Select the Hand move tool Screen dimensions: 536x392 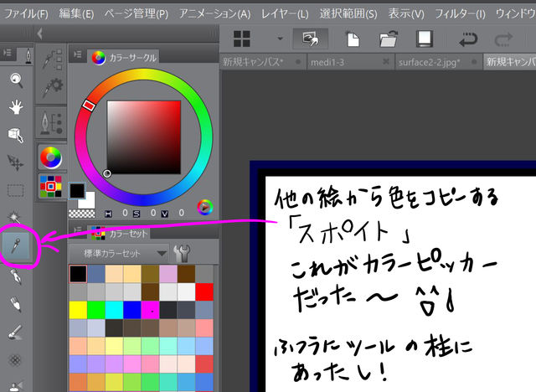[x=16, y=107]
